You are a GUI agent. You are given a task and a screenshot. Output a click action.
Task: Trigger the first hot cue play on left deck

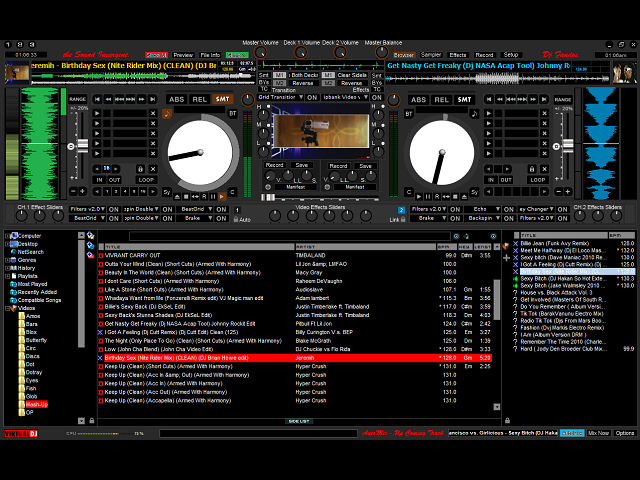coord(97,113)
